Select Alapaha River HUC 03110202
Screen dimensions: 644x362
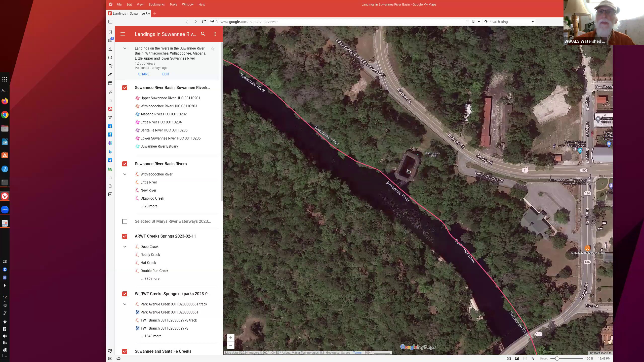164,114
